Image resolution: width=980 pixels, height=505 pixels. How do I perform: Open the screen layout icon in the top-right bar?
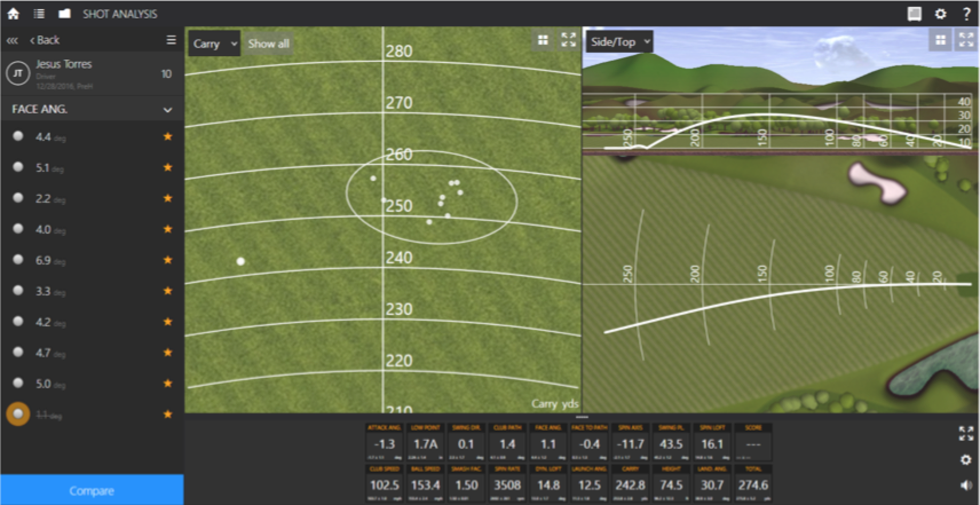[915, 13]
